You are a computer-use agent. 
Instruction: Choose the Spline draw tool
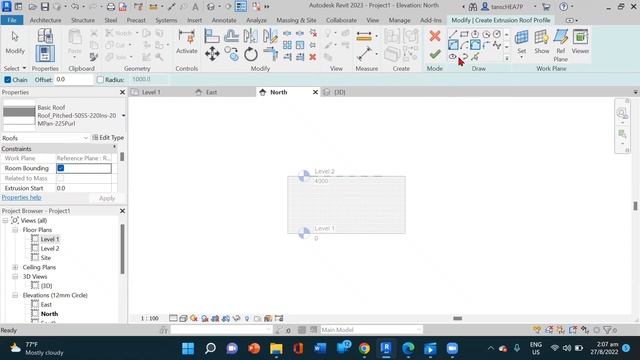coord(497,45)
